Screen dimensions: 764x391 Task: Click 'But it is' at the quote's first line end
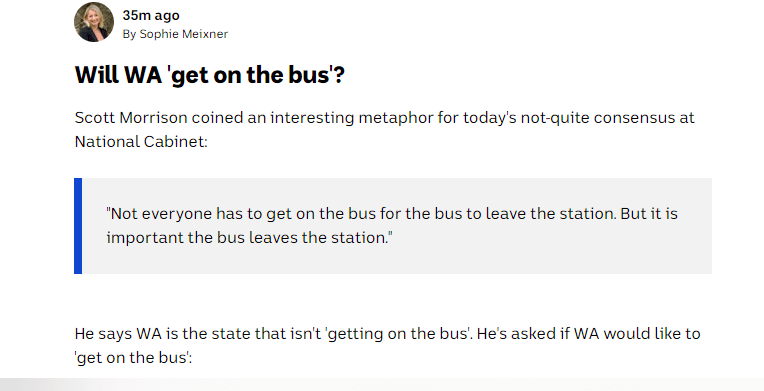click(649, 214)
